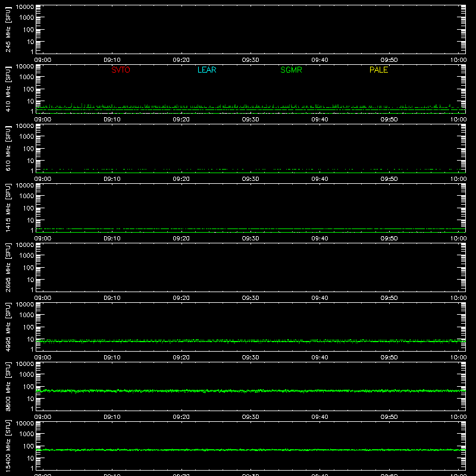Click 10000 y-axis value on 15400 MHz panel
This screenshot has height=476, width=476.
25,424
